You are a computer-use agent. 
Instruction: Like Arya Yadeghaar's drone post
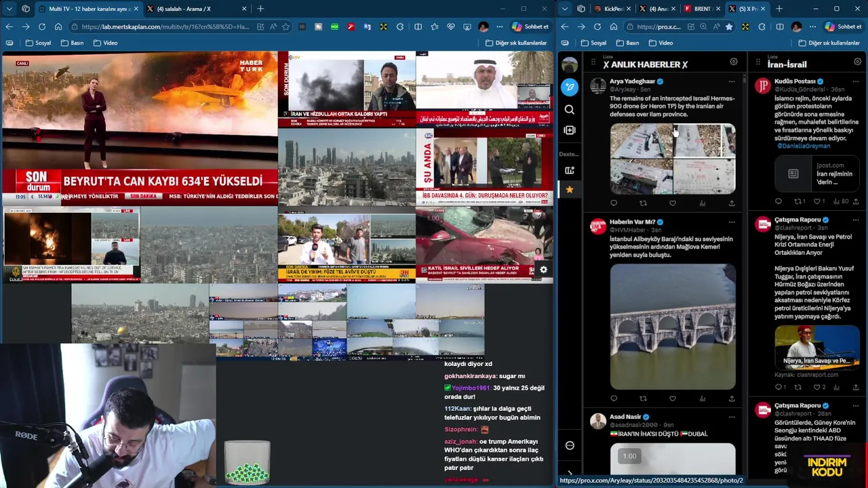pos(673,203)
